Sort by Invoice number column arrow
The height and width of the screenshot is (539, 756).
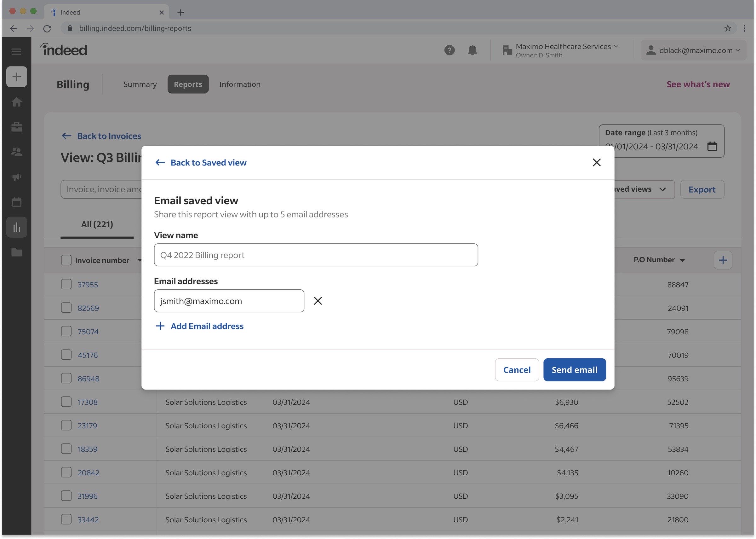tap(140, 261)
